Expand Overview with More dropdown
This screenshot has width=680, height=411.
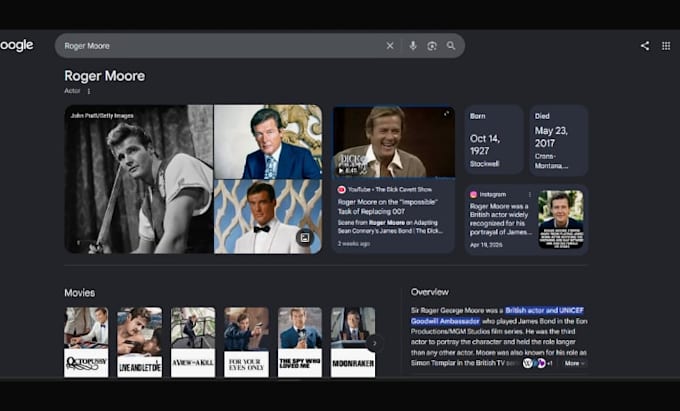tap(575, 363)
